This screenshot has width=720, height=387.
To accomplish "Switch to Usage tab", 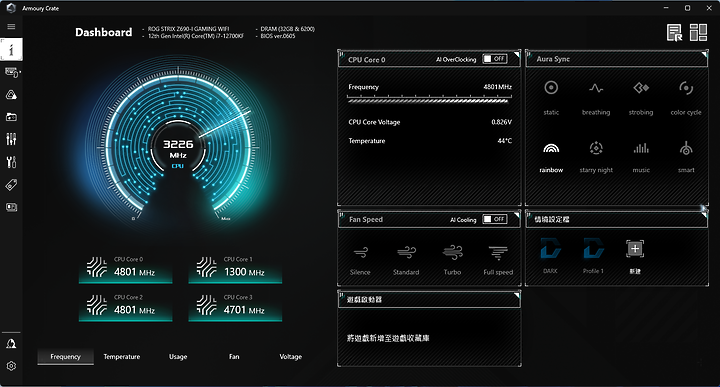I will click(178, 357).
